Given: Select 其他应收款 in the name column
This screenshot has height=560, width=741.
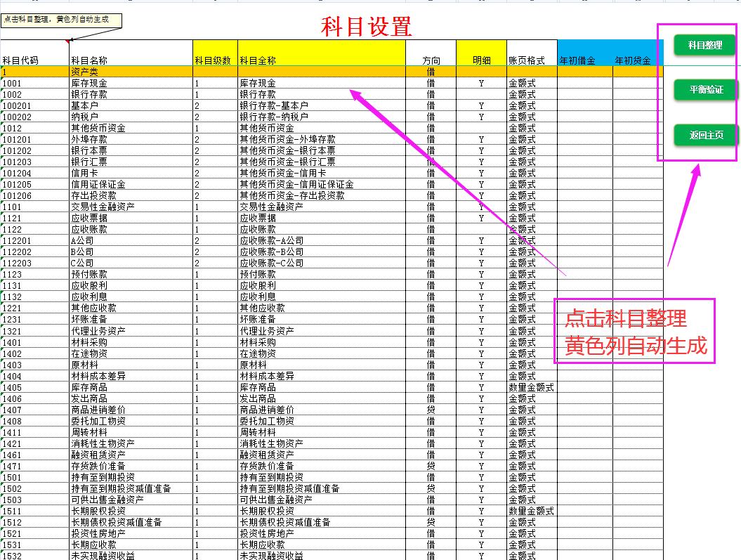Looking at the screenshot, I should point(131,308).
